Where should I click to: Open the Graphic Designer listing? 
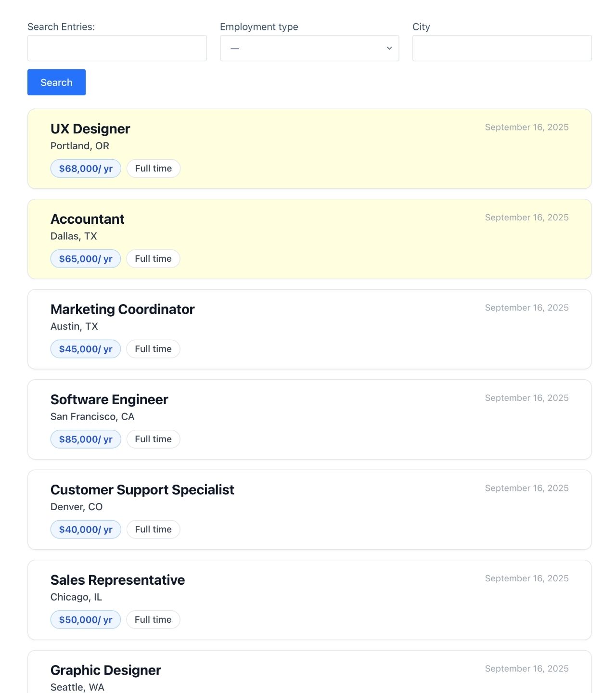pos(106,670)
